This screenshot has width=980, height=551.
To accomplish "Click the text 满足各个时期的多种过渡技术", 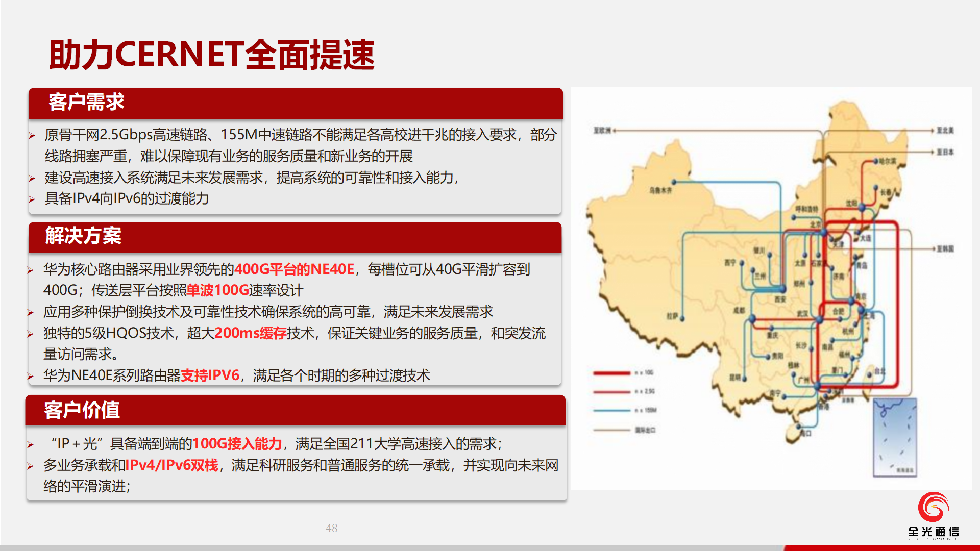I will pos(342,375).
